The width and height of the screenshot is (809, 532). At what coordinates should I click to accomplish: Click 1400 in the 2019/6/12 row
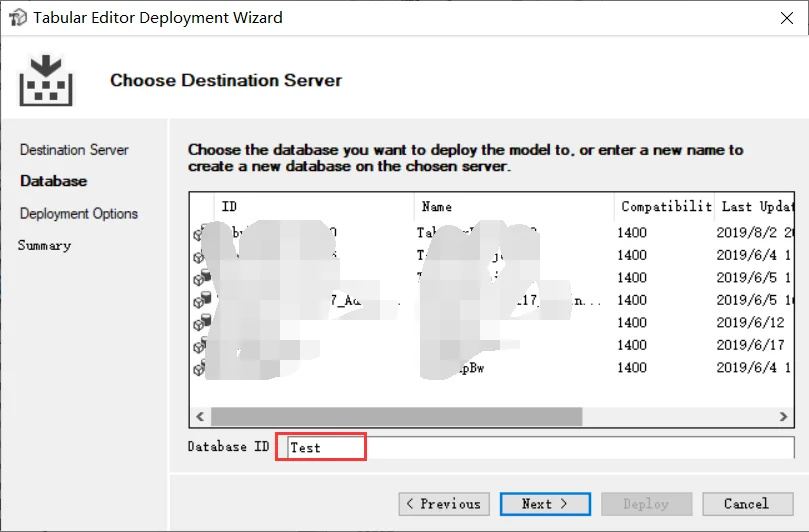pos(632,323)
